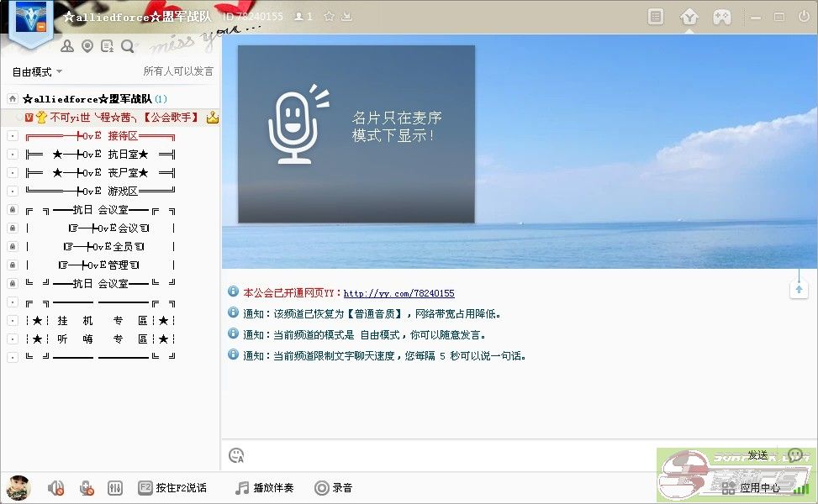
Task: Click the search magnifier icon above channel list
Action: click(127, 46)
